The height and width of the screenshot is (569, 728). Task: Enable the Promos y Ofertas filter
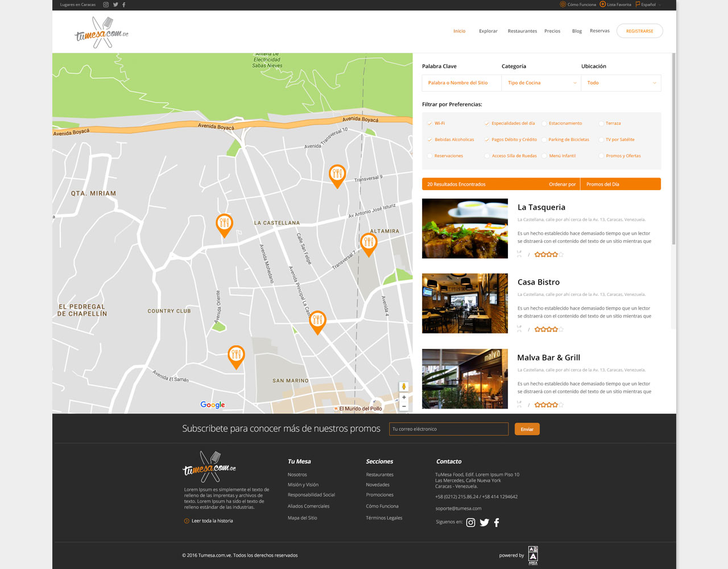tap(601, 156)
